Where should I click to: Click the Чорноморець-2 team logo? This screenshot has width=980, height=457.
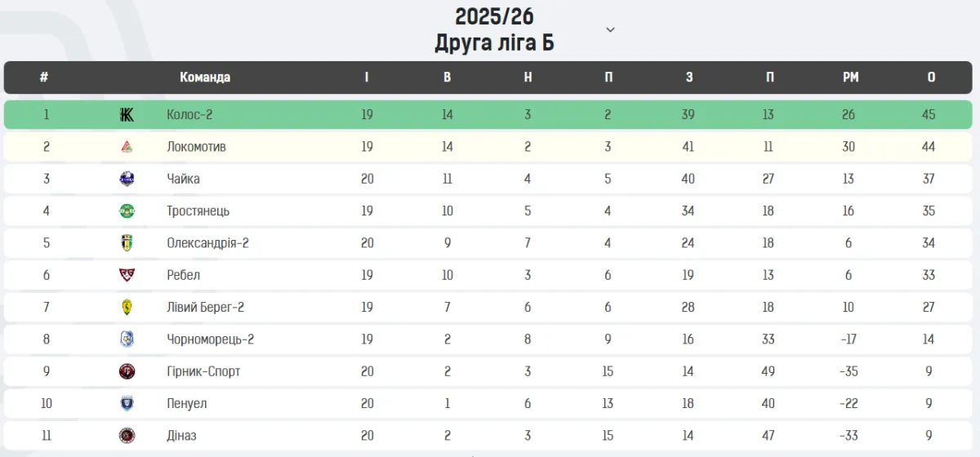point(127,339)
